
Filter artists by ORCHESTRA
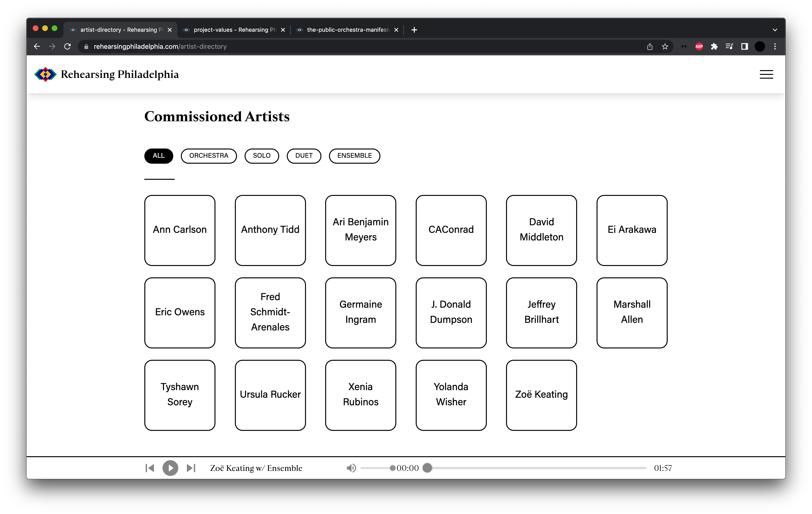(208, 156)
